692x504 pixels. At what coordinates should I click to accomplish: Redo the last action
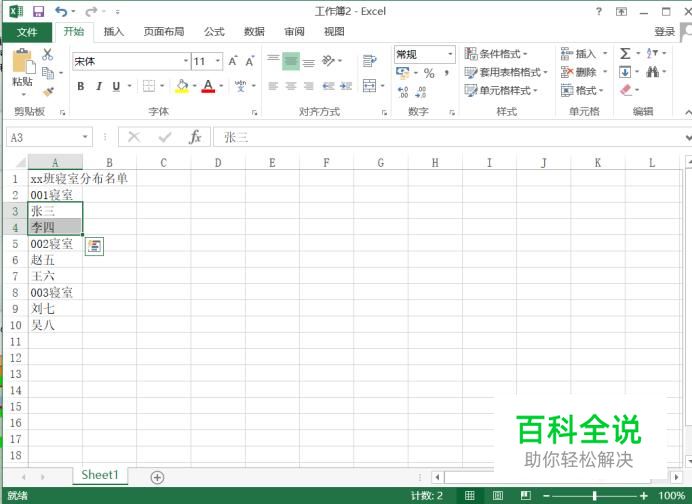[91, 11]
